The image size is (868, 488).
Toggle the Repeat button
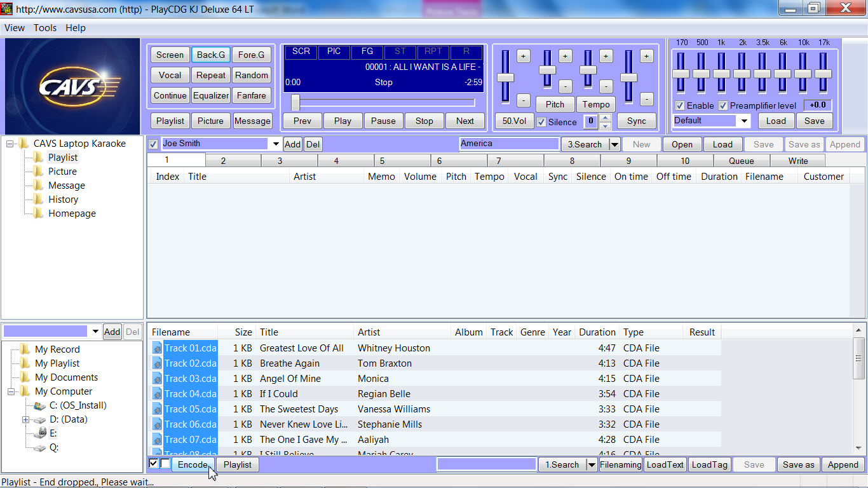pyautogui.click(x=211, y=75)
